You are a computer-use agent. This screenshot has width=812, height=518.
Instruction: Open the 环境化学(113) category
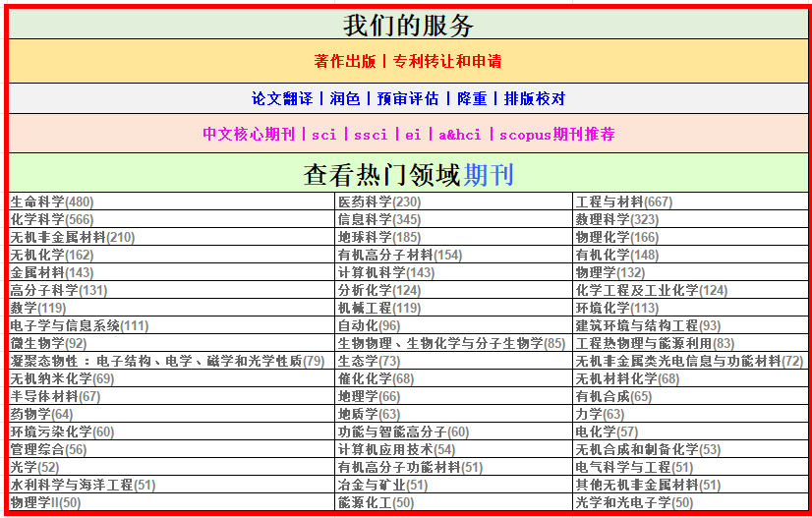[616, 308]
